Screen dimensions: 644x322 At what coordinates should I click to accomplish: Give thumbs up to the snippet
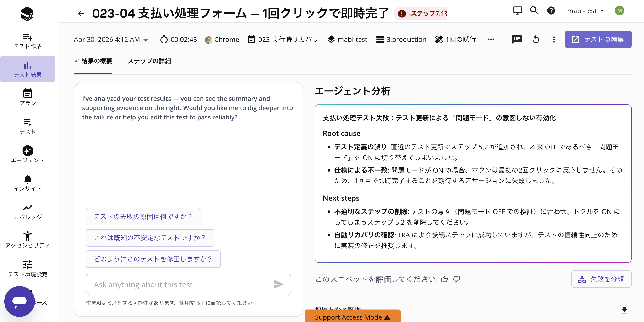pos(444,279)
